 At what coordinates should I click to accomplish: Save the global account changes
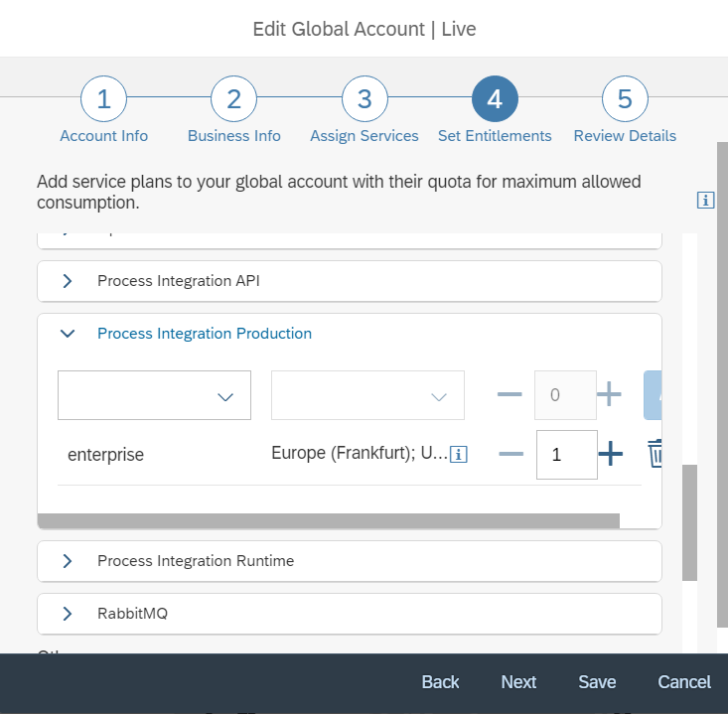tap(597, 682)
